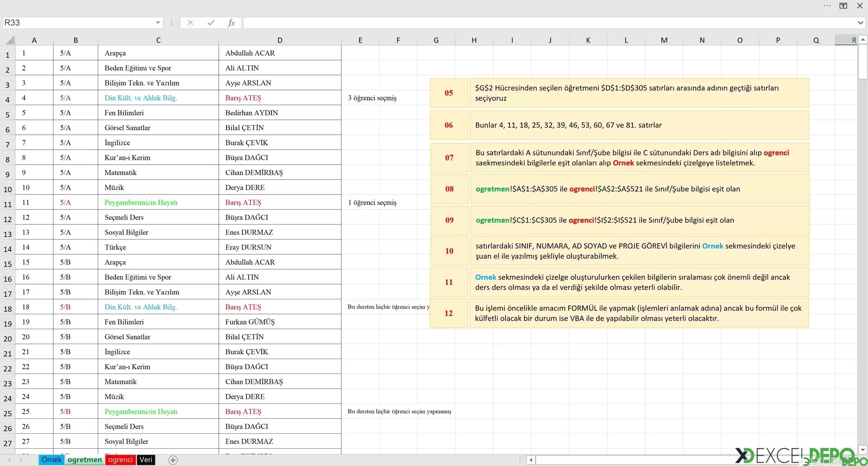Click the Select All corner triangle

tap(9, 40)
